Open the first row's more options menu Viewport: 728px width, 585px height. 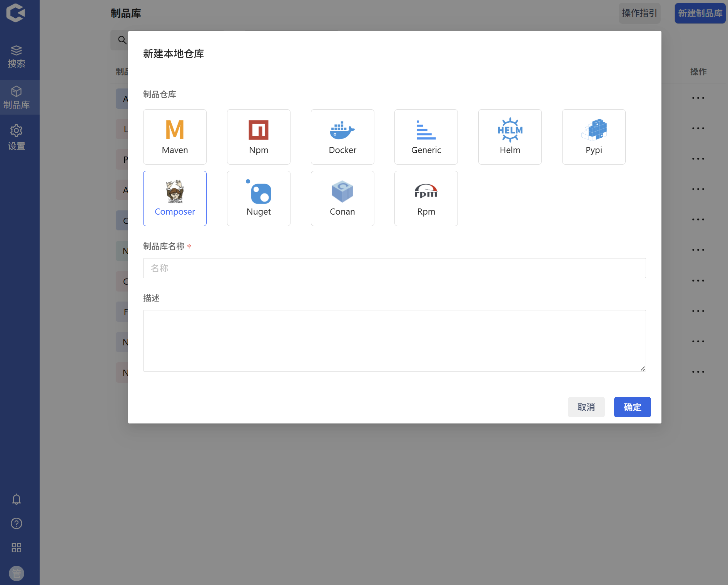point(698,98)
